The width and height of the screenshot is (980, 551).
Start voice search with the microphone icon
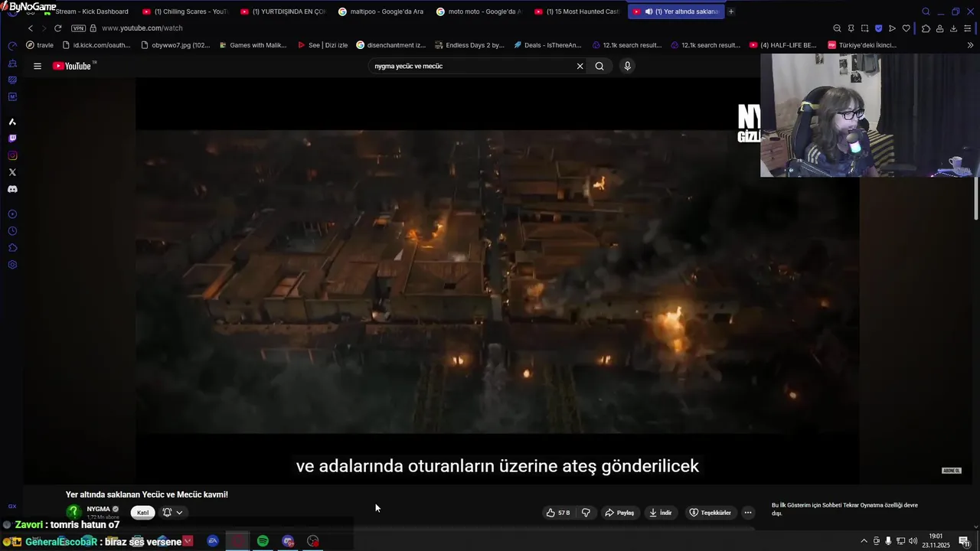click(x=627, y=66)
